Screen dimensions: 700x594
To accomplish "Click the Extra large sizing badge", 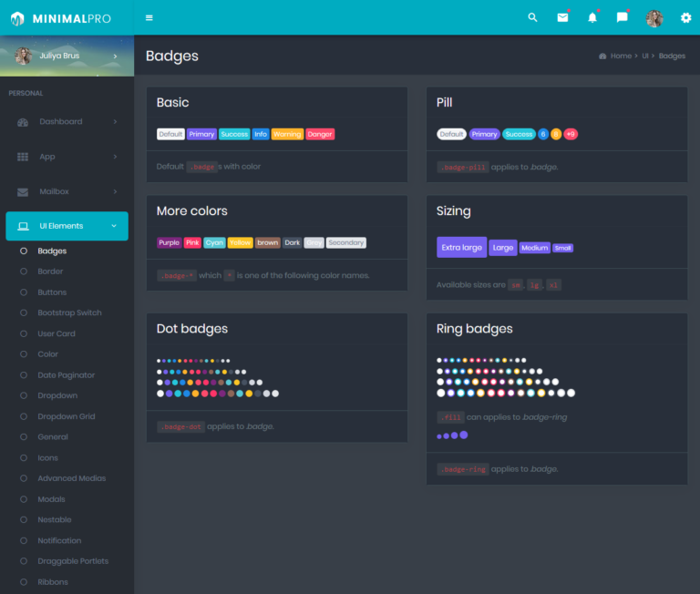I will 461,247.
